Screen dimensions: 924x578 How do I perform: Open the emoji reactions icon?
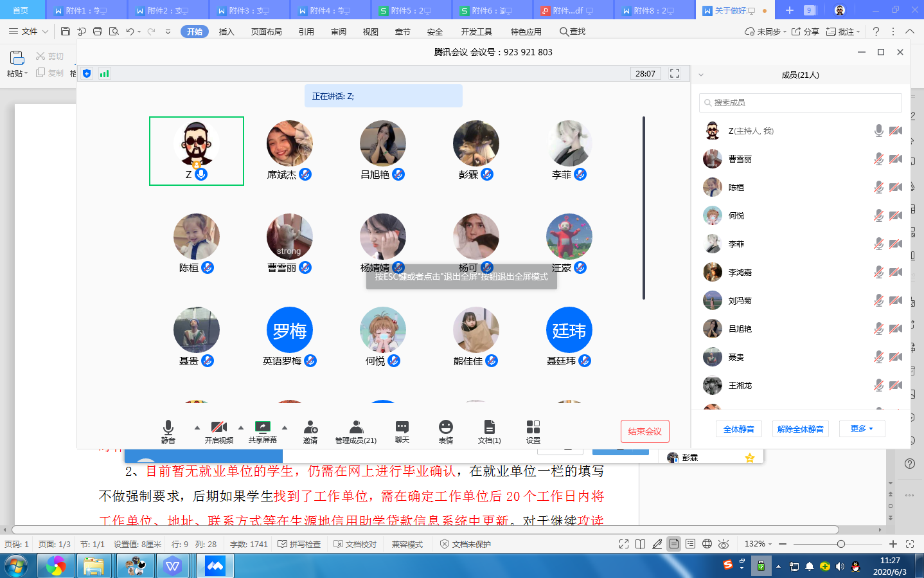coord(445,428)
